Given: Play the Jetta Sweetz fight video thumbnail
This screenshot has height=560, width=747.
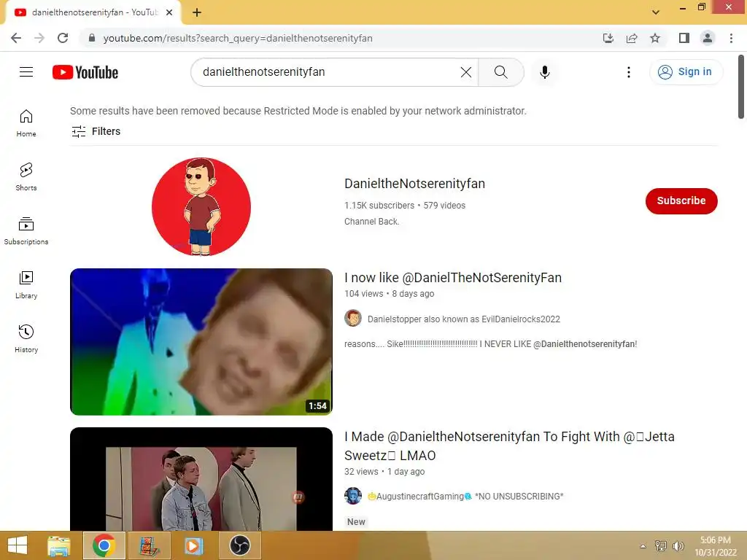Looking at the screenshot, I should pyautogui.click(x=201, y=479).
